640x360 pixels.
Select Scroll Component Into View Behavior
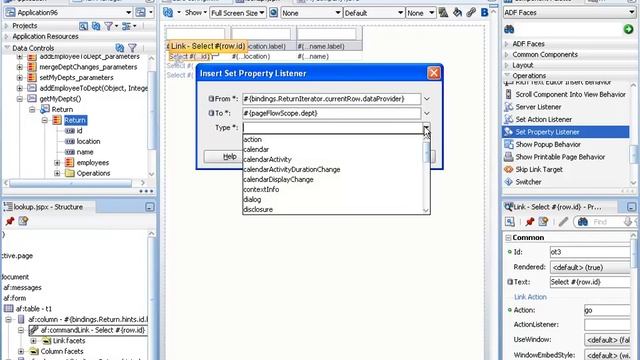click(570, 94)
